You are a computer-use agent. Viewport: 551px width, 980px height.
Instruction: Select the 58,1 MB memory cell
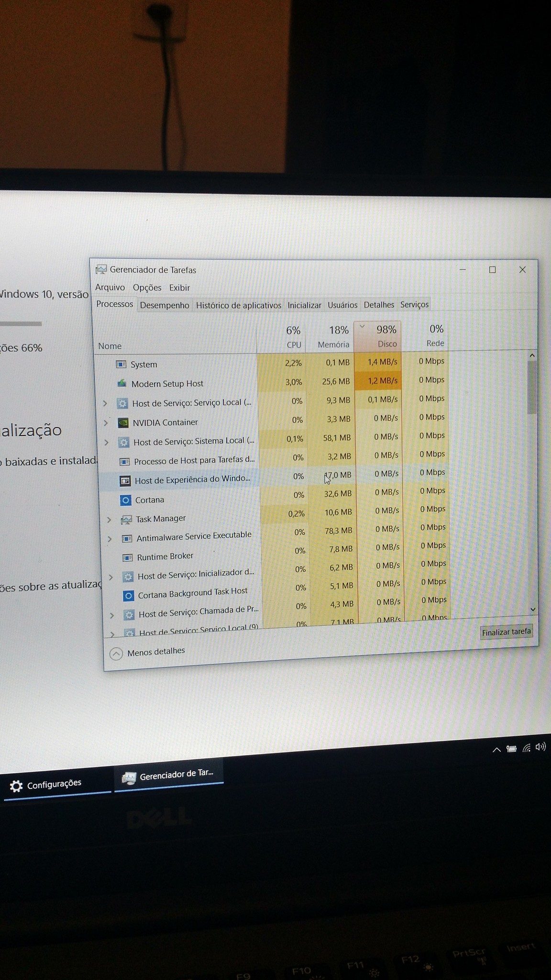point(331,438)
